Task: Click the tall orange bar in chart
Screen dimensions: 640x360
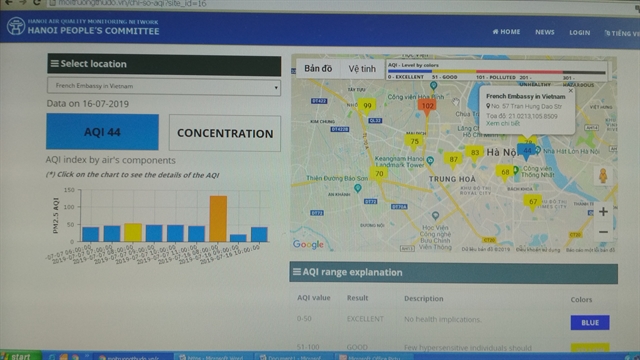Action: [x=218, y=219]
